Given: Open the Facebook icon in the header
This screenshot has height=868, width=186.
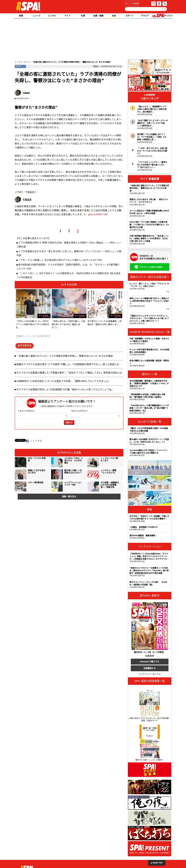Looking at the screenshot, I should coord(159,4).
